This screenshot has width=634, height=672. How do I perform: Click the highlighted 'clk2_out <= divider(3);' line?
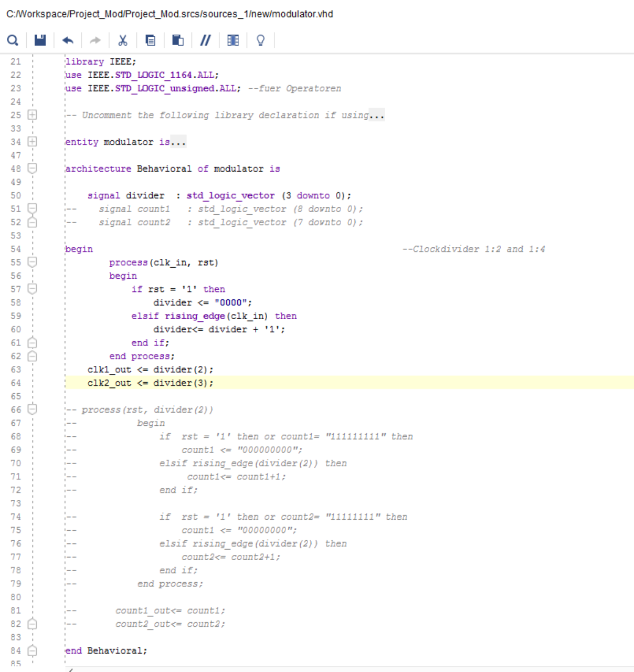(x=151, y=383)
